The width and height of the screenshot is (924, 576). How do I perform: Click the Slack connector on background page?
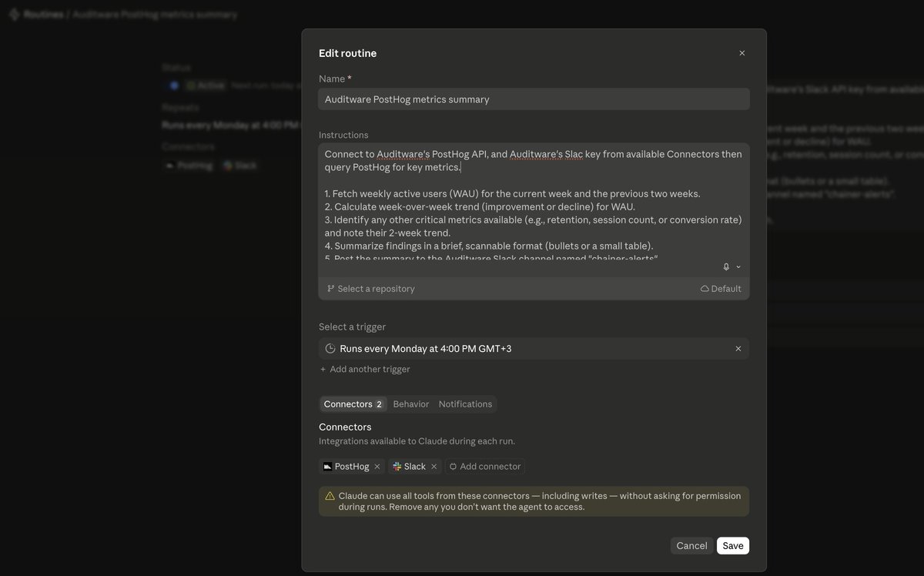(240, 166)
